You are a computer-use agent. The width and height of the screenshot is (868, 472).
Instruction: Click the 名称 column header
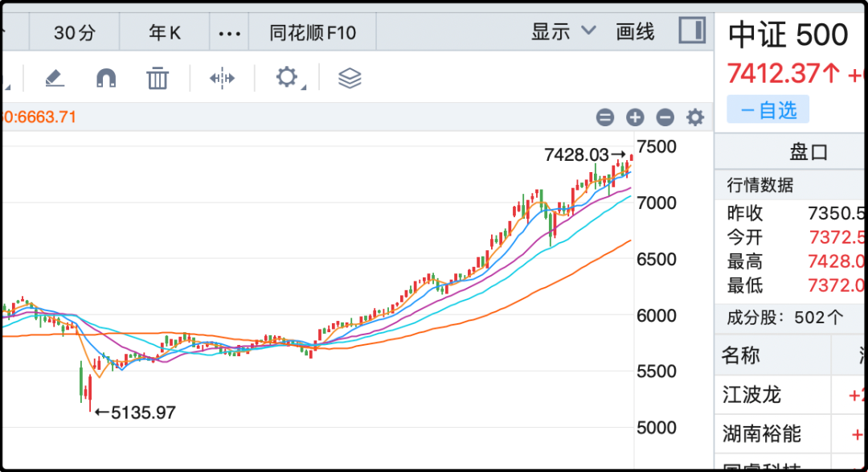[x=741, y=355]
